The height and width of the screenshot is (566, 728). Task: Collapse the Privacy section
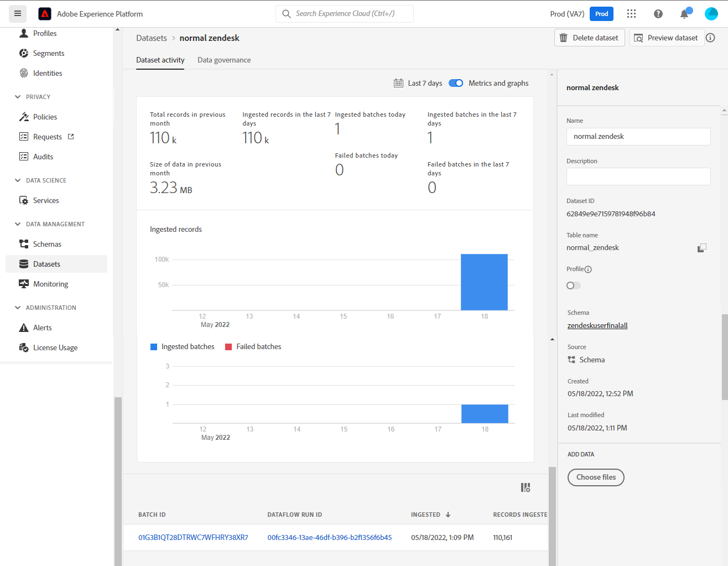pos(18,97)
